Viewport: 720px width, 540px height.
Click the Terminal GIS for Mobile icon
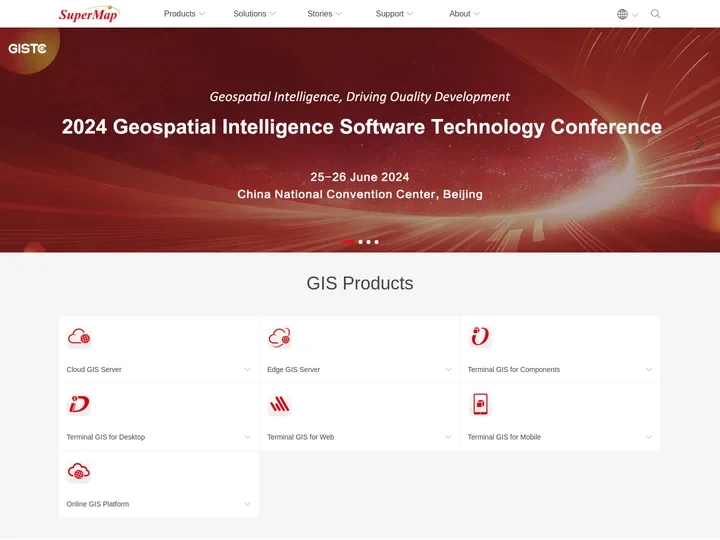click(480, 404)
